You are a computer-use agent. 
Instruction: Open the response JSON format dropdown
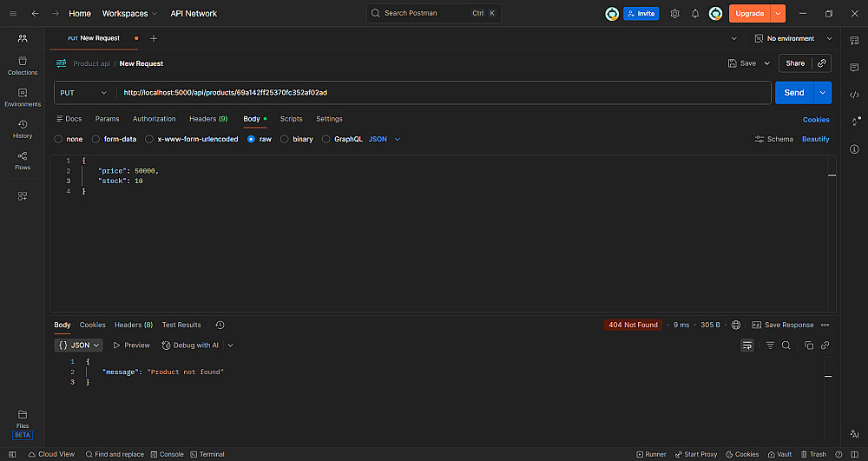click(x=79, y=346)
